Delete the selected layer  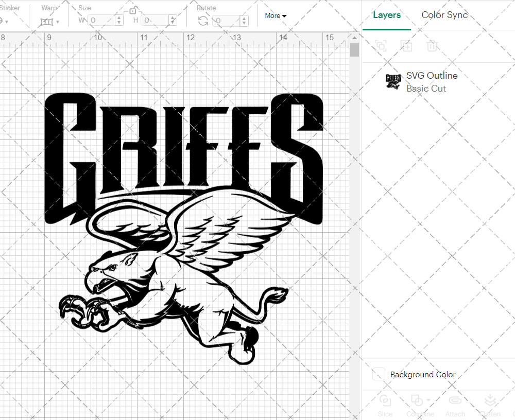pos(433,46)
